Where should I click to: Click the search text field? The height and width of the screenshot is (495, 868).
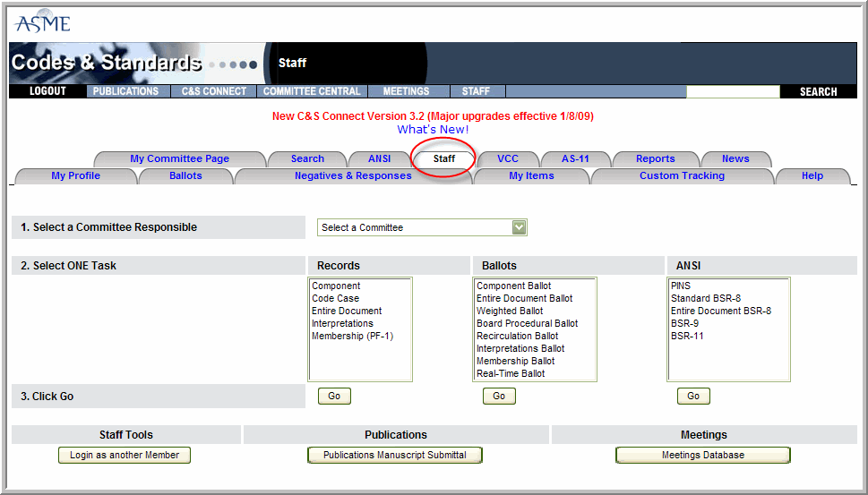733,91
